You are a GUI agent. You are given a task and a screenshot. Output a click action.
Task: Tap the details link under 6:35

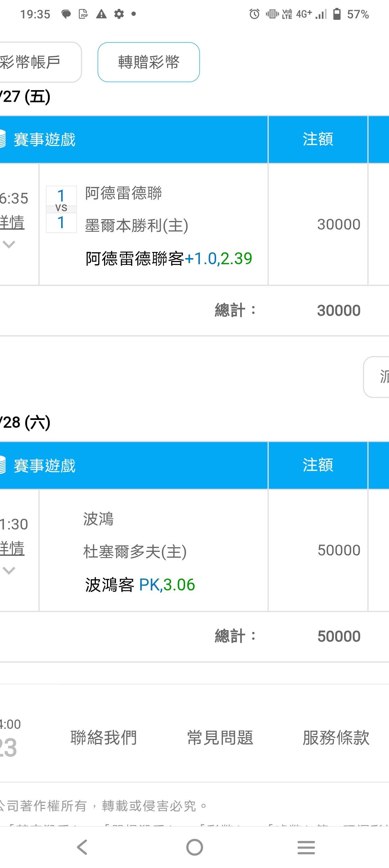12,223
